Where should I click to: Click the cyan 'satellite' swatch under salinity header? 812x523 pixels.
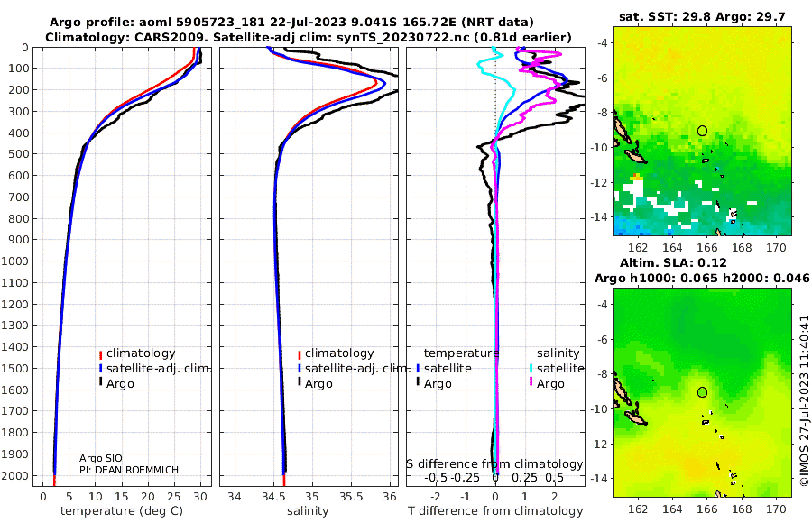[x=531, y=369]
